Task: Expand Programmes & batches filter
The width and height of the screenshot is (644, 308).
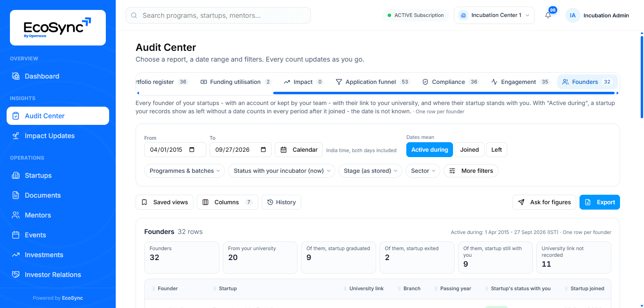Action: 184,171
